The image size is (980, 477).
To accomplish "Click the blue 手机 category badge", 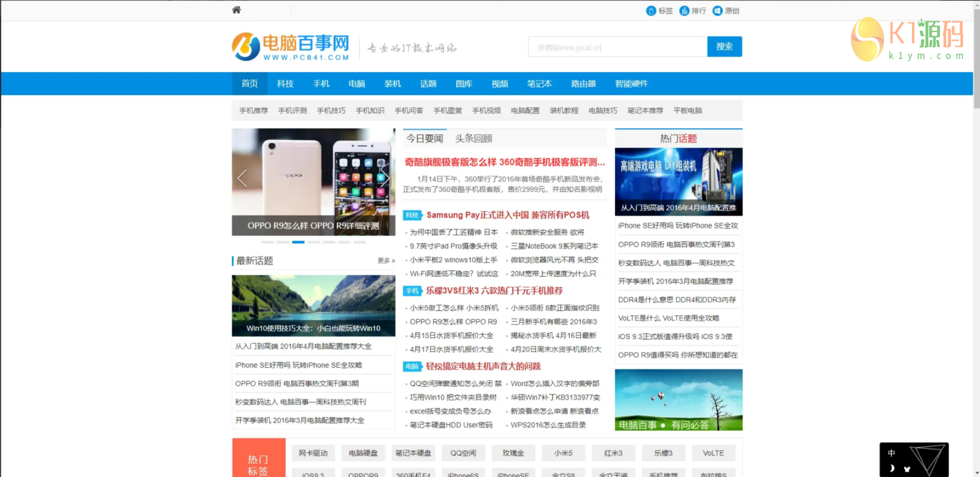I will tap(413, 291).
